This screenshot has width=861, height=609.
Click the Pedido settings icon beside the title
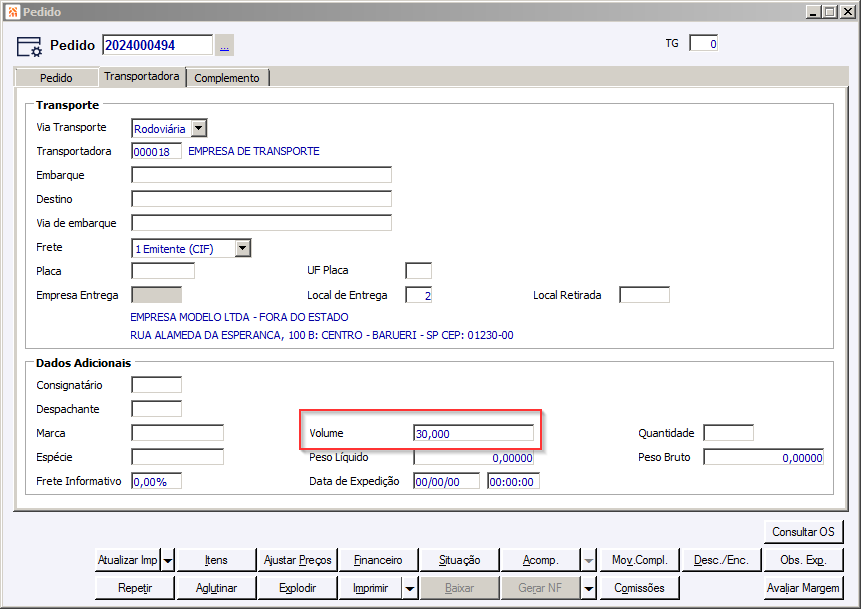[x=29, y=47]
